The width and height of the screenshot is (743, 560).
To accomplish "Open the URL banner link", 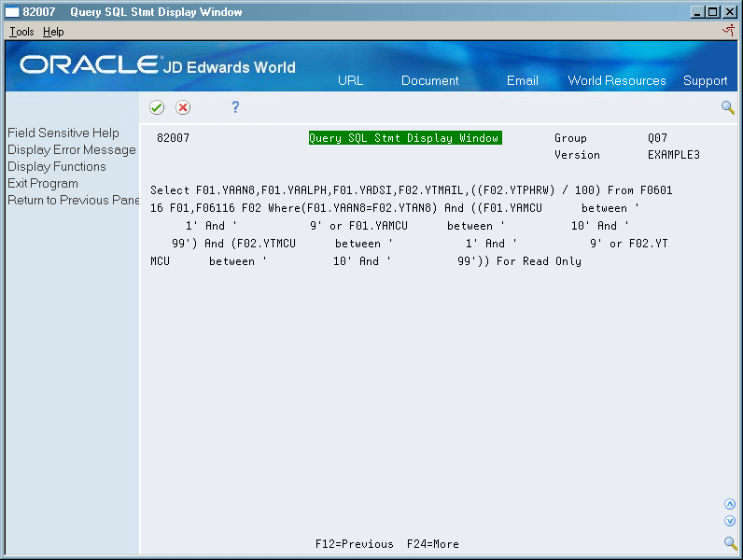I will point(351,80).
